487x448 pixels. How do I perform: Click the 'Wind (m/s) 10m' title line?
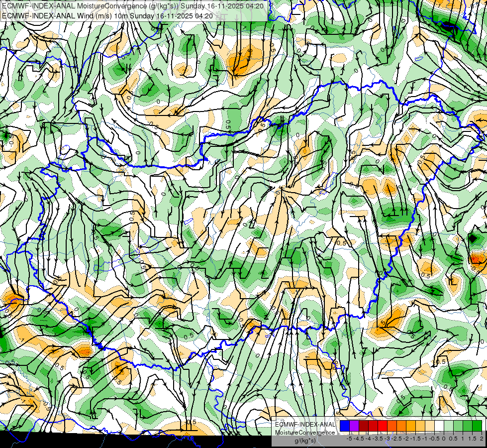(x=107, y=15)
